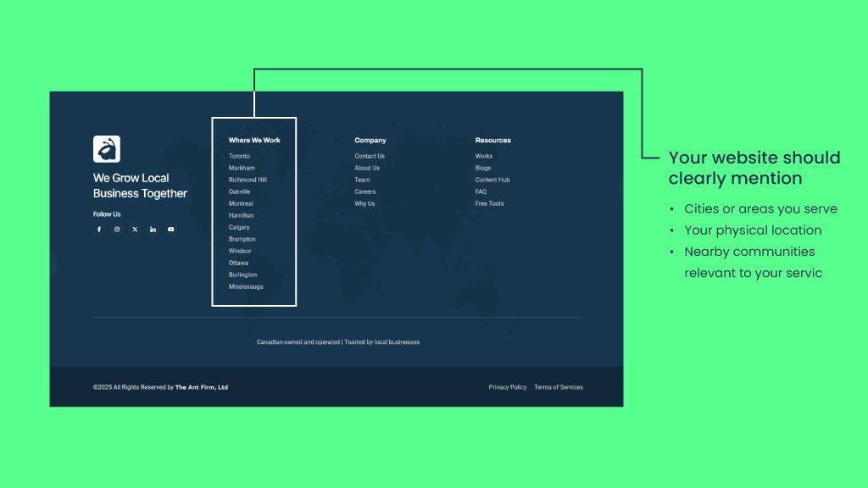Open the Facebook page icon
This screenshot has height=488, width=868.
pos(98,229)
